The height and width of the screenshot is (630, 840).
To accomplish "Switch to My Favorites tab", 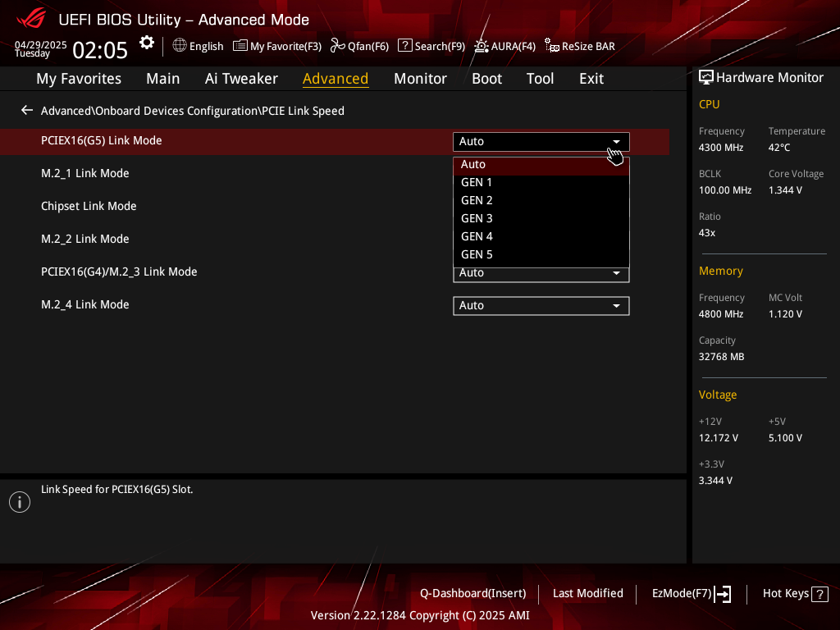I will pos(79,79).
